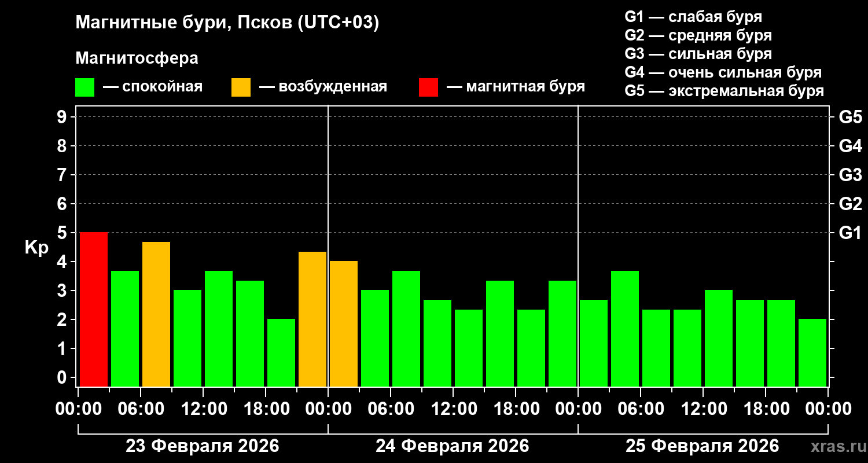This screenshot has width=868, height=463.
Task: Select the 12:00–15:00 bar on 24 February
Action: pos(469,348)
